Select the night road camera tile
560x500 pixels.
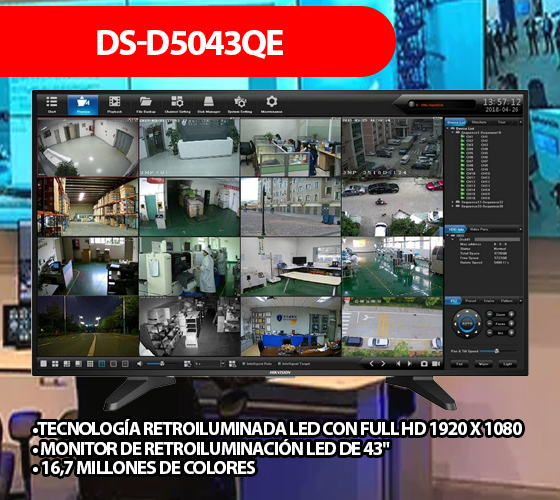[x=88, y=326]
